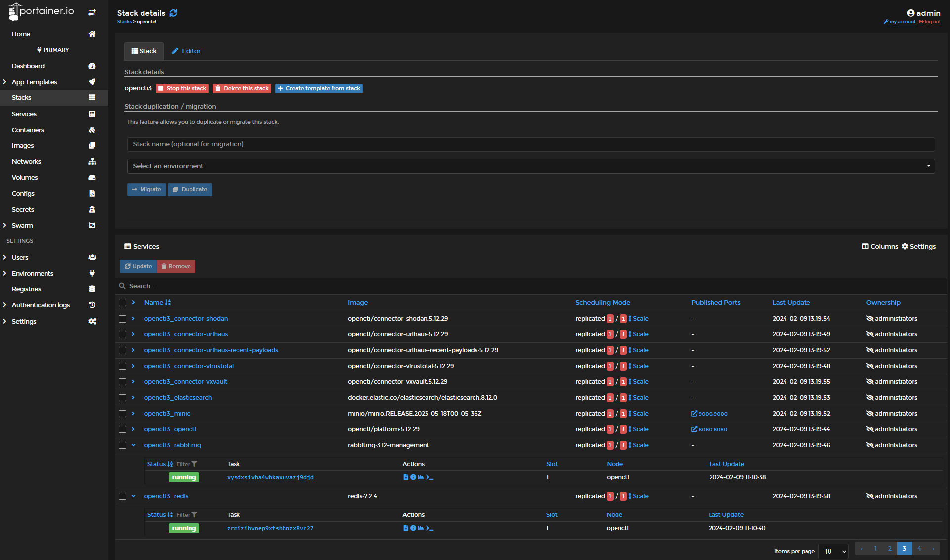The image size is (950, 560).
Task: Switch to the Editor tab
Action: pyautogui.click(x=186, y=51)
